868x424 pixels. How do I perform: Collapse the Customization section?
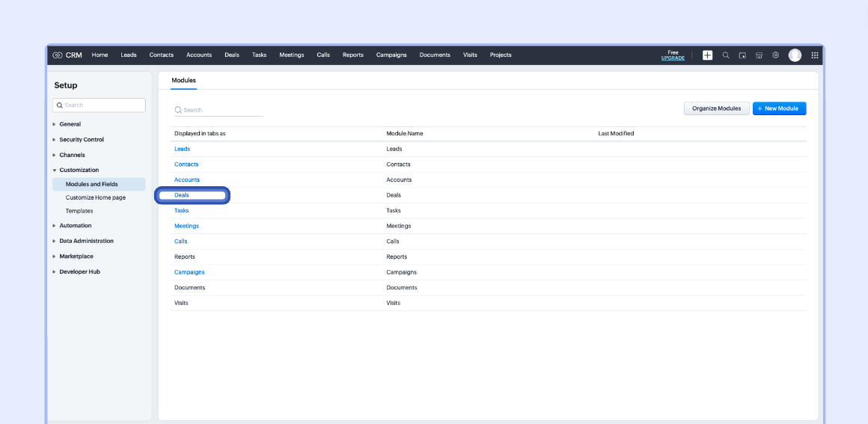[79, 170]
